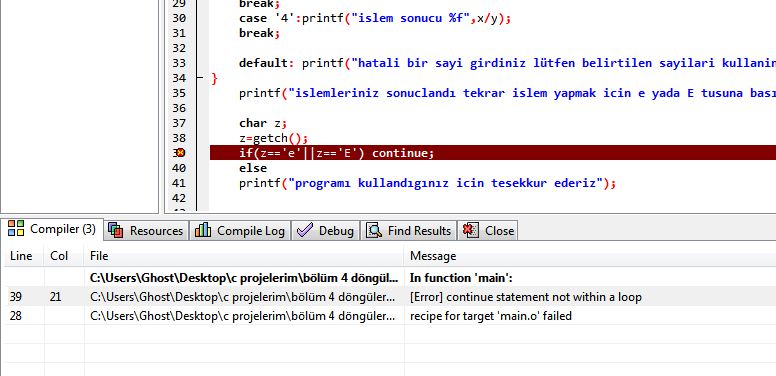Sort compiler messages by Line column header

tap(21, 256)
